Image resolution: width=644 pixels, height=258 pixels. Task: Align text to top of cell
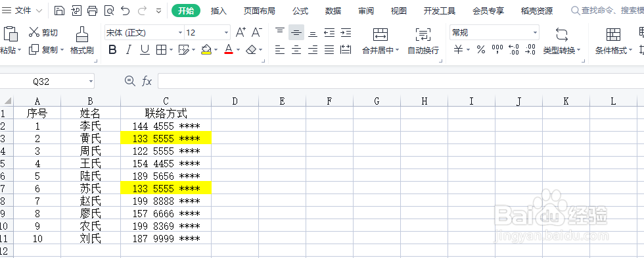[x=280, y=32]
